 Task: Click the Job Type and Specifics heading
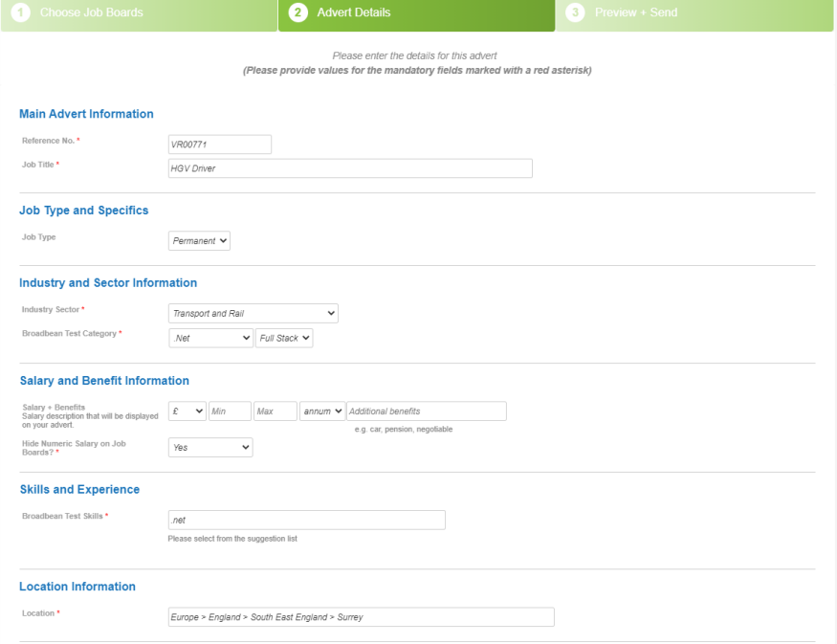point(84,211)
